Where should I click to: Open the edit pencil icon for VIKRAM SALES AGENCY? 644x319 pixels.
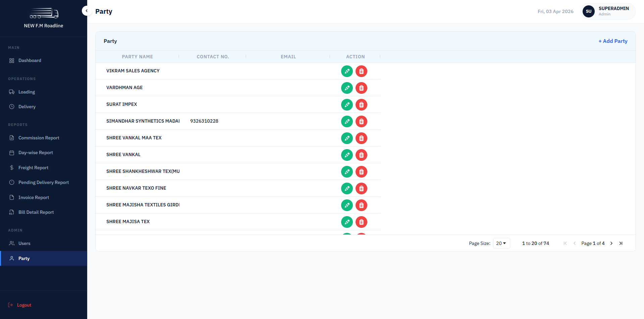click(x=347, y=71)
